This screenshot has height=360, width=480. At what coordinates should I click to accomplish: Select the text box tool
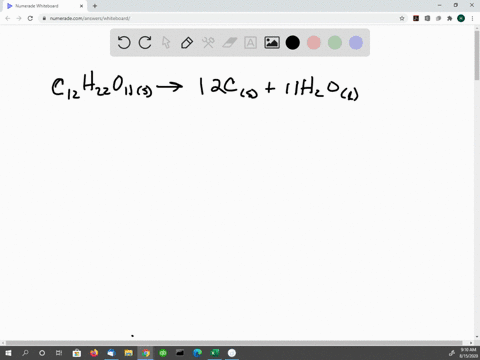tap(250, 43)
